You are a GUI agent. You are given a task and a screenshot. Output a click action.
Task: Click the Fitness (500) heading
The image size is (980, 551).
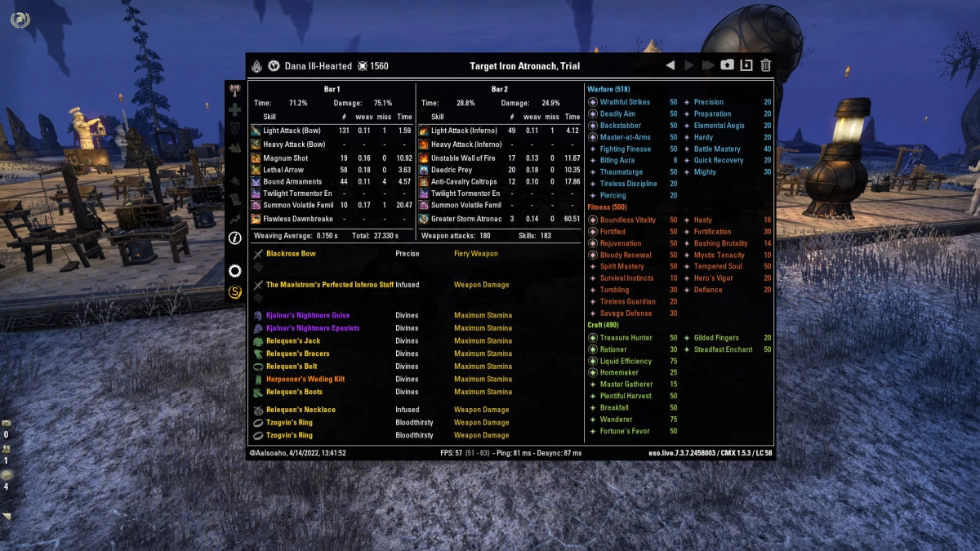click(607, 207)
